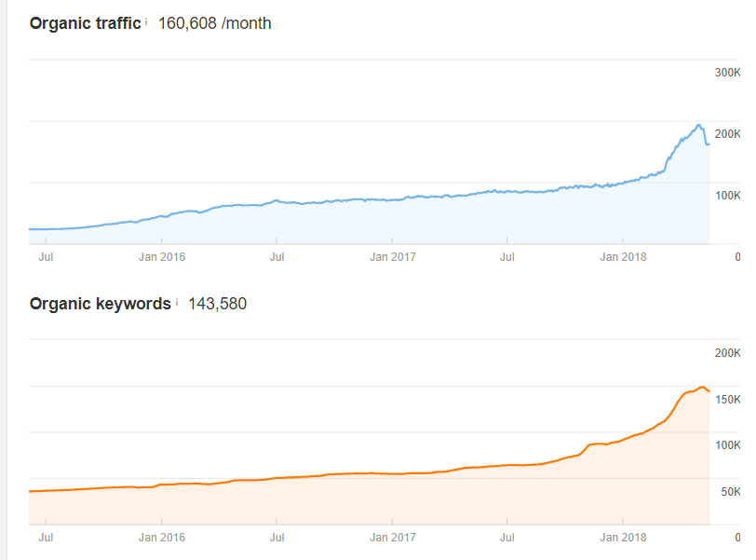The height and width of the screenshot is (560, 756).
Task: Click Jan 2017 label on keywords chart axis
Action: (x=393, y=538)
